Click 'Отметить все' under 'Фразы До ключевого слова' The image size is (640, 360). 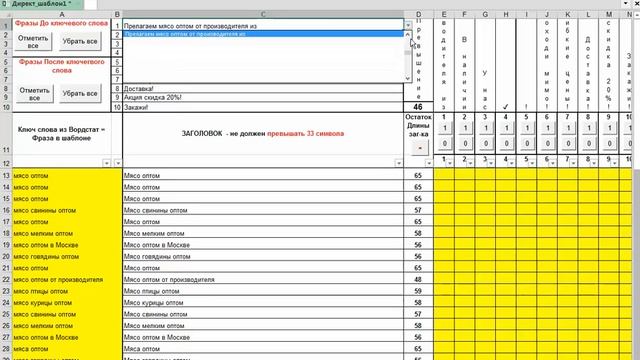coord(33,42)
